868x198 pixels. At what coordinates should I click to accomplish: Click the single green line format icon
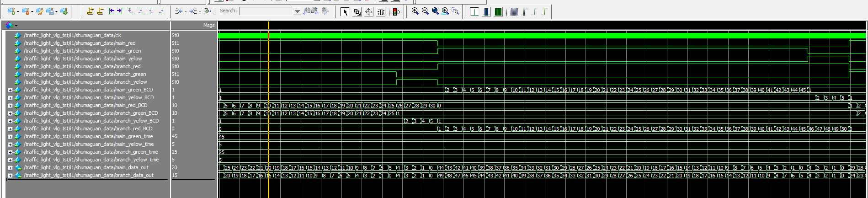pyautogui.click(x=474, y=11)
